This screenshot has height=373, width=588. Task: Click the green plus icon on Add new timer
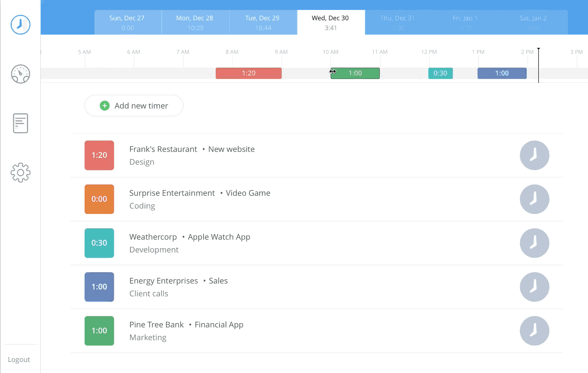click(105, 106)
